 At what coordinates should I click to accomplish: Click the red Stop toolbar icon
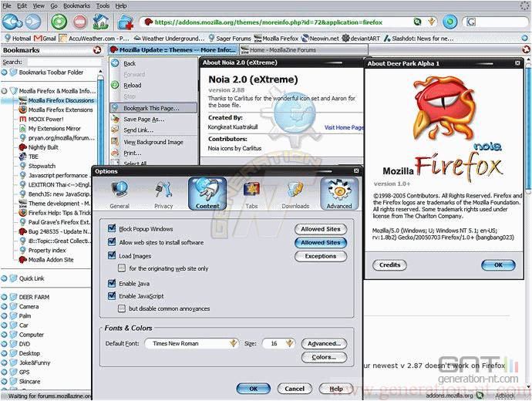coord(80,22)
